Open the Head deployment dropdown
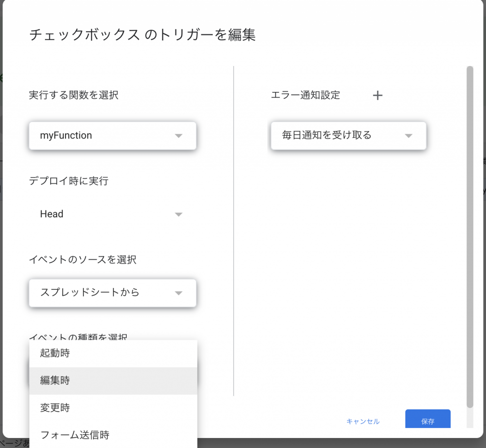 112,215
